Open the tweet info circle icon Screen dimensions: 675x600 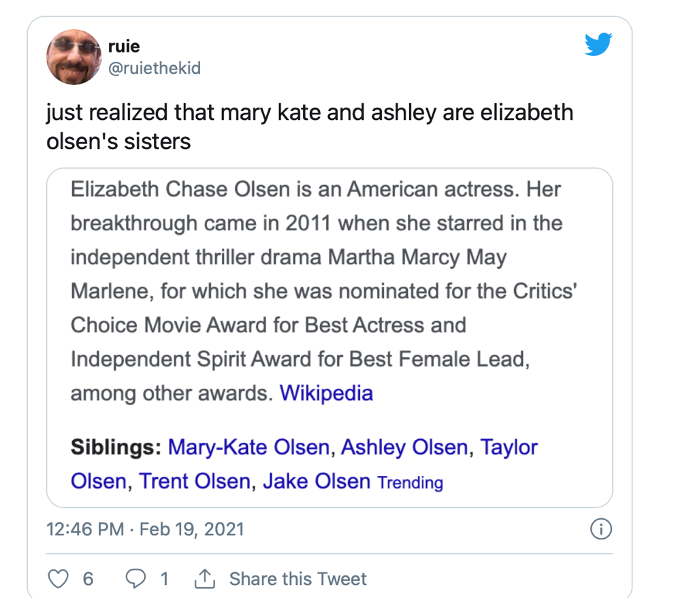[x=601, y=529]
